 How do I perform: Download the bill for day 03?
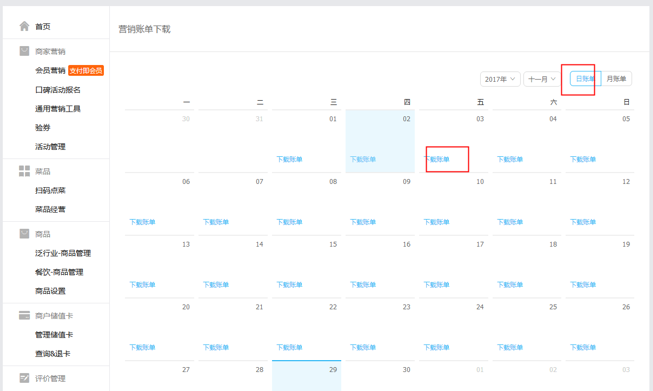tap(436, 159)
